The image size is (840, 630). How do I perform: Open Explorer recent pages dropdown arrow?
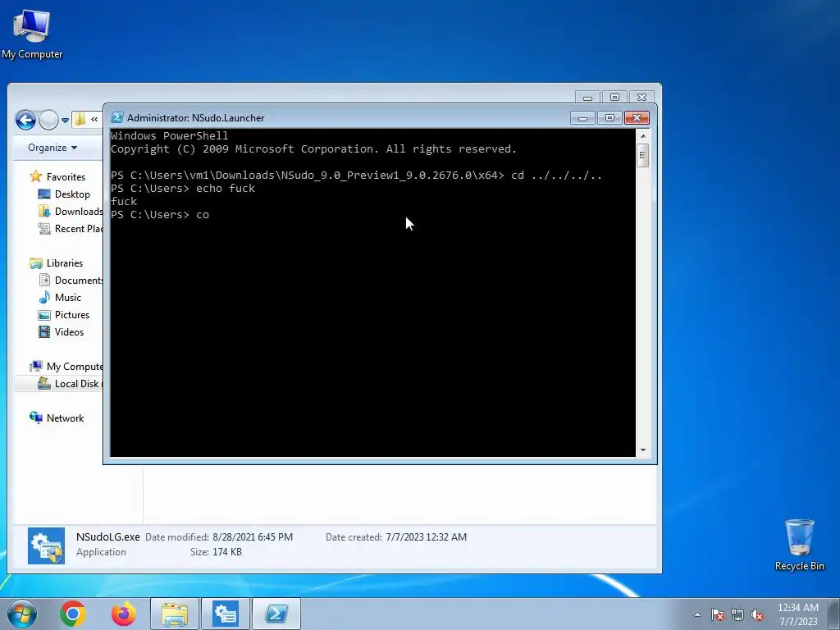click(x=65, y=121)
